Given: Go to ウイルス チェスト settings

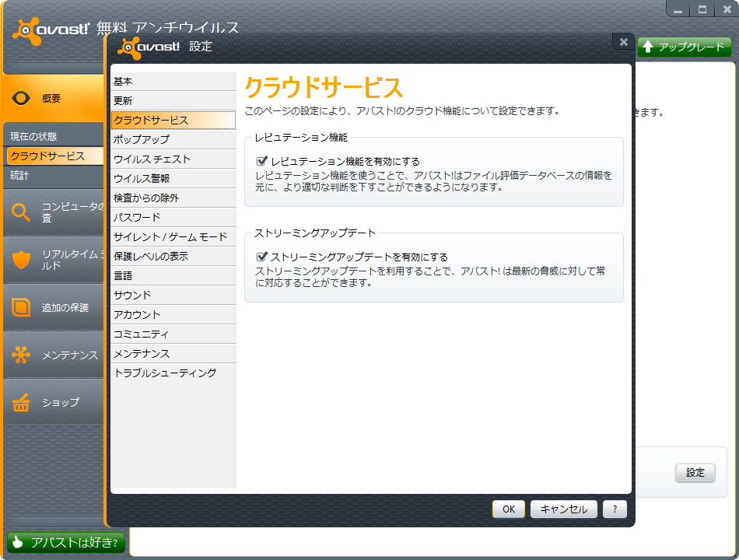Looking at the screenshot, I should [x=173, y=159].
